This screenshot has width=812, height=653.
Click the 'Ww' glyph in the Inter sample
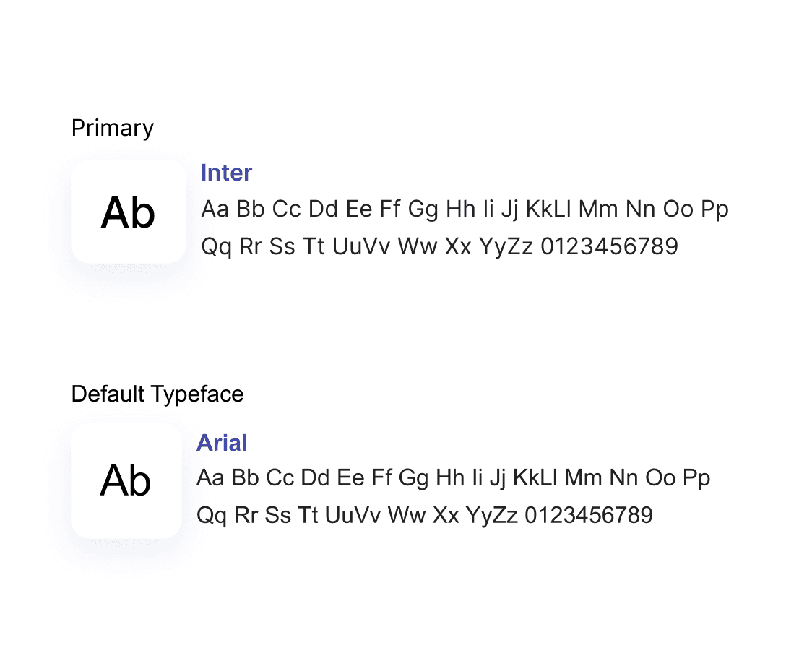418,246
